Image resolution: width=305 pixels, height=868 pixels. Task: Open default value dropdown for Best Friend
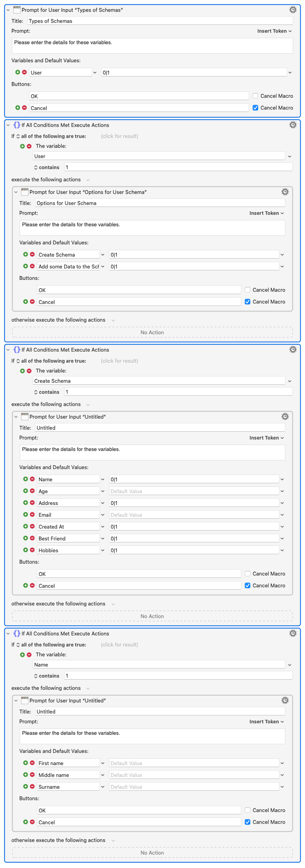coord(282,538)
